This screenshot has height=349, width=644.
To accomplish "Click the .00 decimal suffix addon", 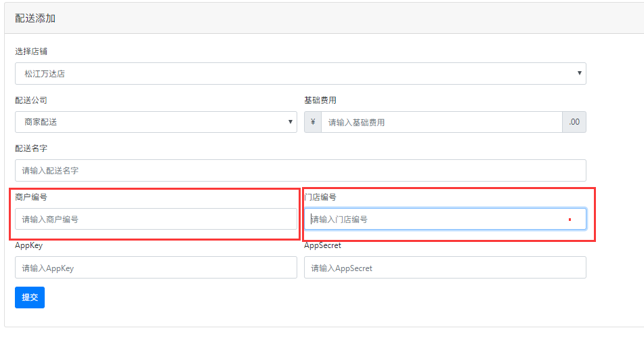I will pos(574,122).
